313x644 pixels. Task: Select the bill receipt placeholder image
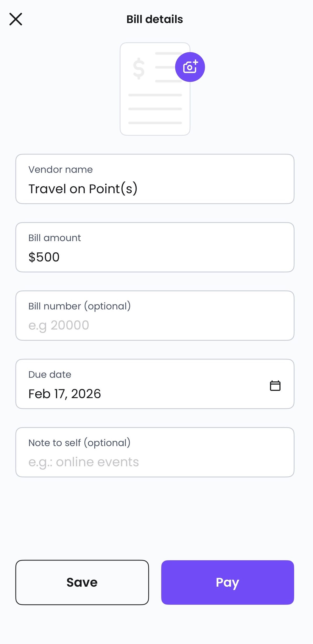click(x=155, y=89)
